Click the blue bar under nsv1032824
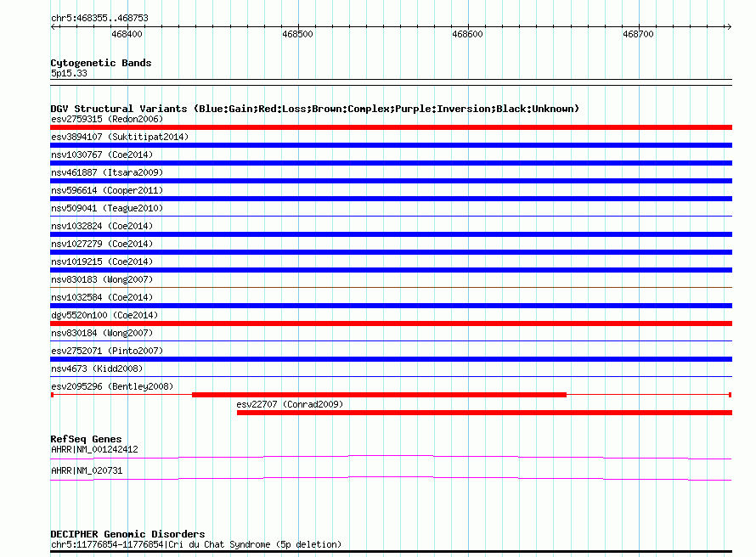 391,234
